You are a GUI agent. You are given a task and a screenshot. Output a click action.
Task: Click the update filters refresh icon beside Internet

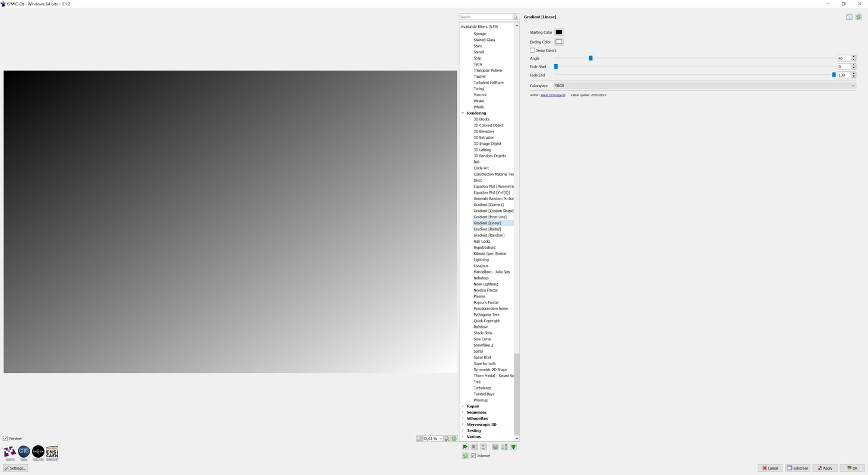pyautogui.click(x=465, y=455)
